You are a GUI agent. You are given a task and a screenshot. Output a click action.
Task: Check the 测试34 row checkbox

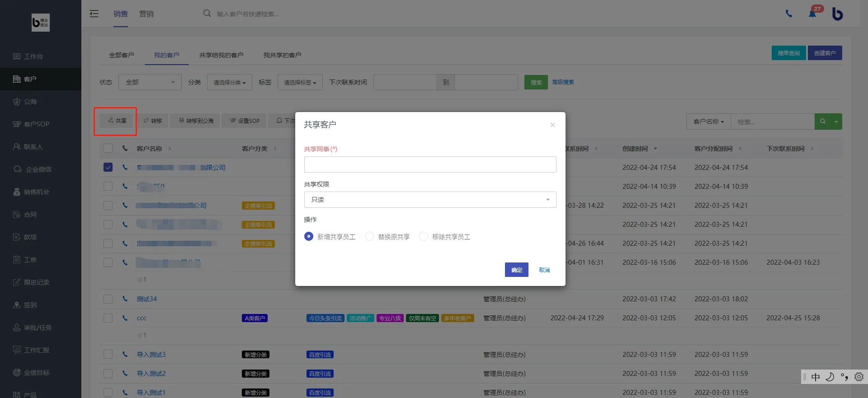point(108,299)
